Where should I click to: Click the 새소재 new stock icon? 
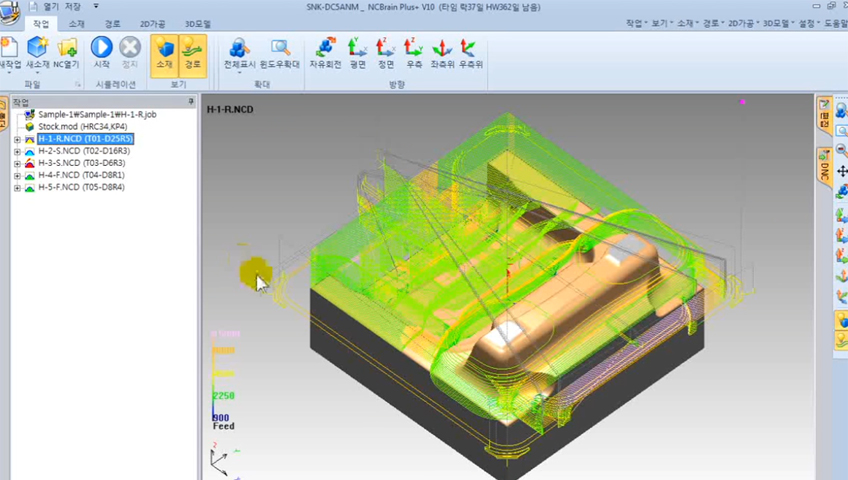pyautogui.click(x=38, y=47)
